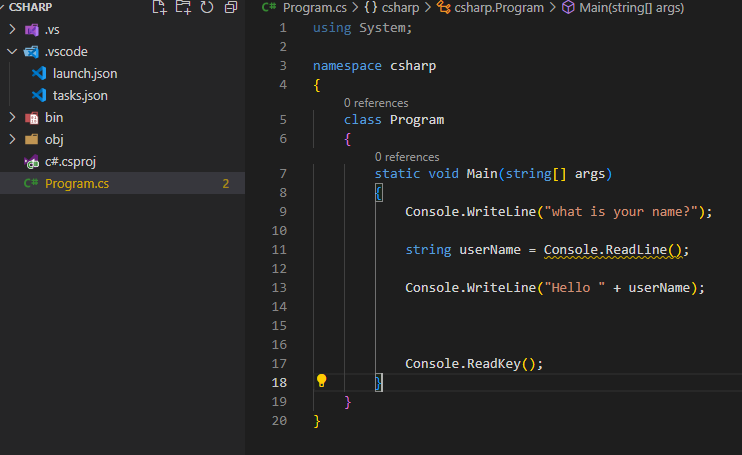Open launch.json file
Viewport: 742px width, 455px height.
click(85, 74)
